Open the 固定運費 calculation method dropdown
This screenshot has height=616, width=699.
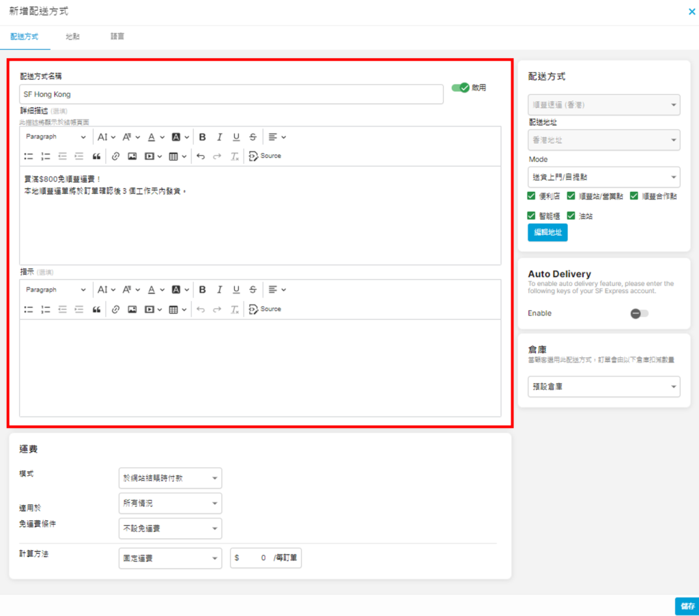click(x=170, y=558)
